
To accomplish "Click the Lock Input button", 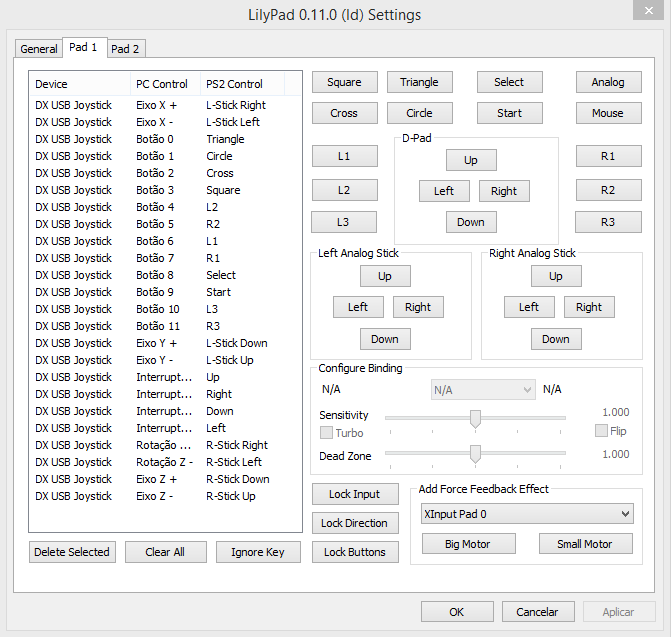I will point(355,494).
